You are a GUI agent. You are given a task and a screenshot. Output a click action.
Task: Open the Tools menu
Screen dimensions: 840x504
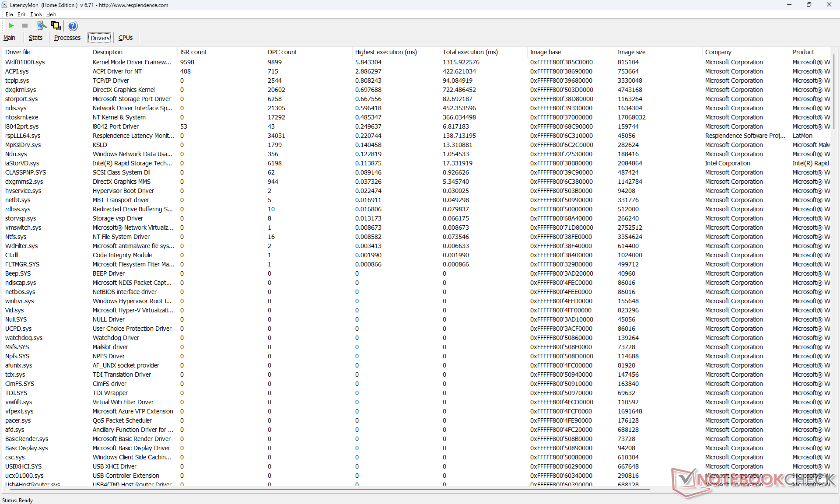coord(36,14)
